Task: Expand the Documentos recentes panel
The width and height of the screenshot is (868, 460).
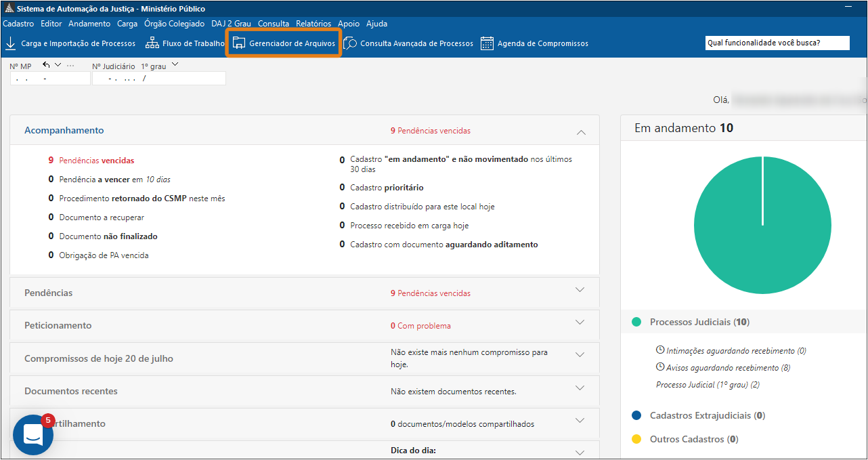Action: (x=580, y=388)
